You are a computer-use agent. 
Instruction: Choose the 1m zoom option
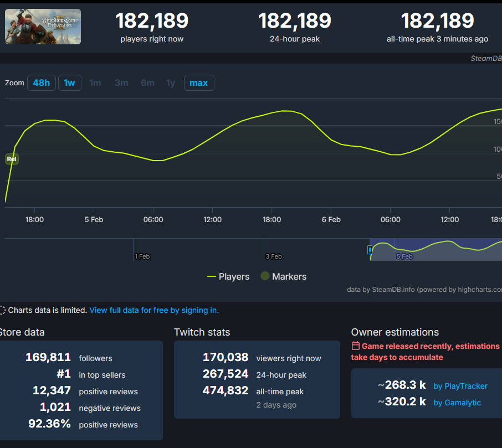pos(95,83)
